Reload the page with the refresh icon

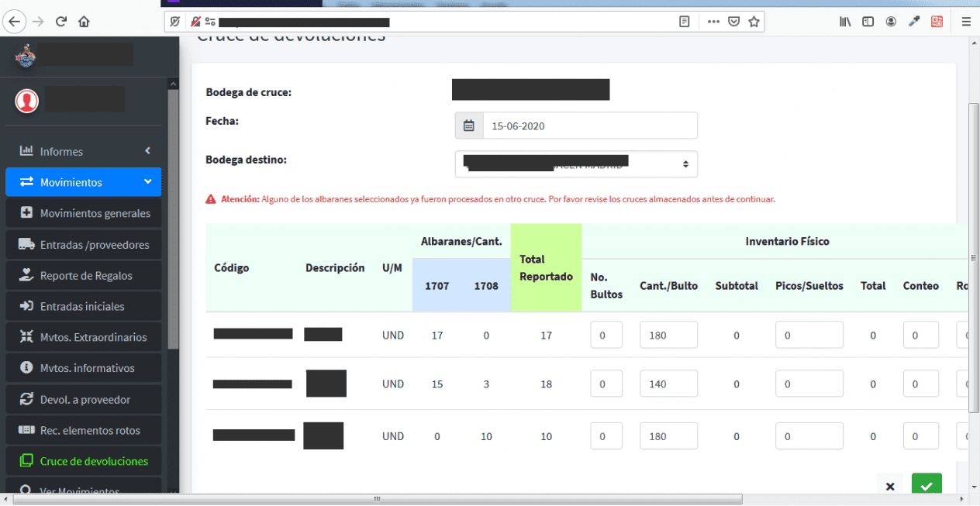coord(61,22)
